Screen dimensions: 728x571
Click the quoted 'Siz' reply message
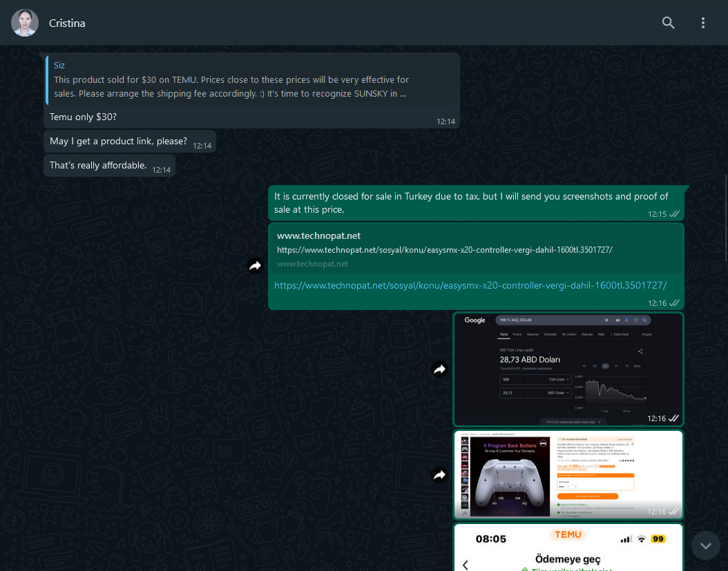click(x=253, y=79)
